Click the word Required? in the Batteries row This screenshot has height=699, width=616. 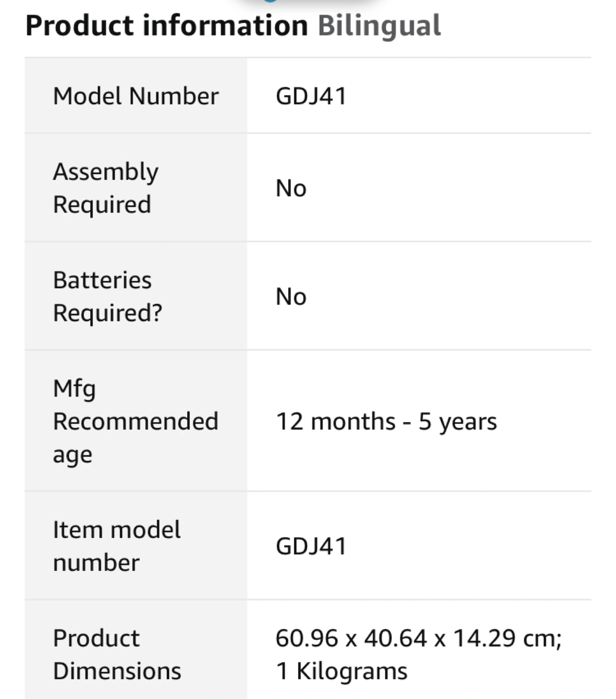(x=108, y=313)
